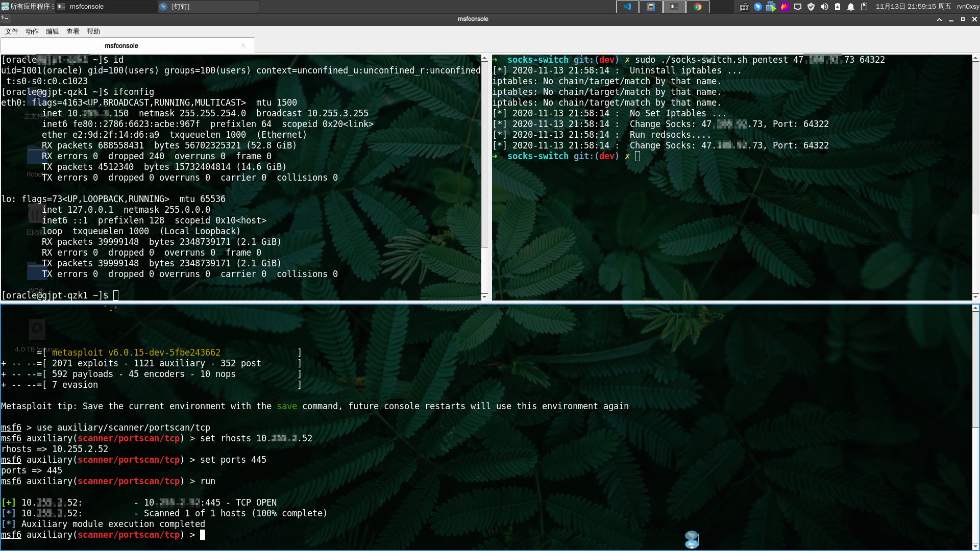The height and width of the screenshot is (551, 980).
Task: Click the floating hourglass icon near bottom
Action: 692,539
